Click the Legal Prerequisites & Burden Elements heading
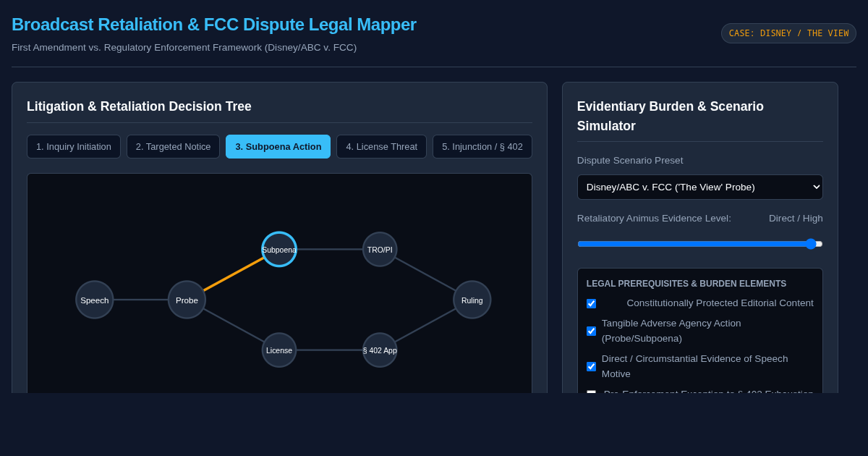The image size is (868, 456). point(686,284)
